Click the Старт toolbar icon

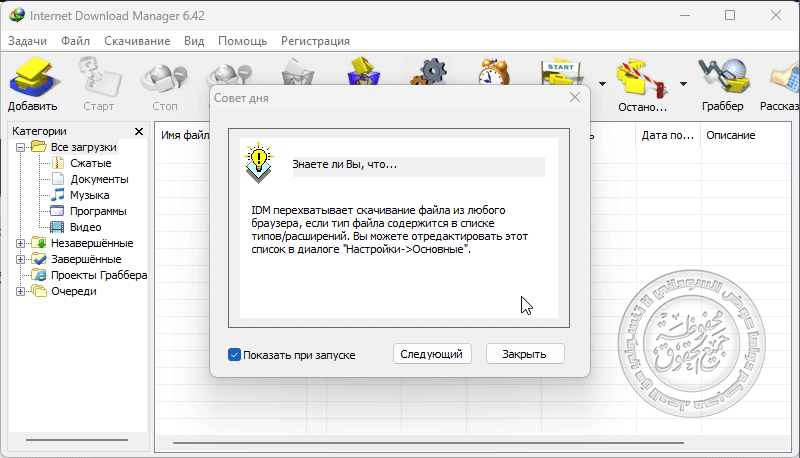[99, 84]
